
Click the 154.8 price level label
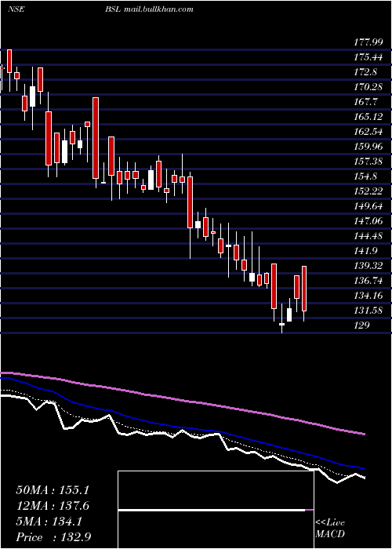[365, 176]
